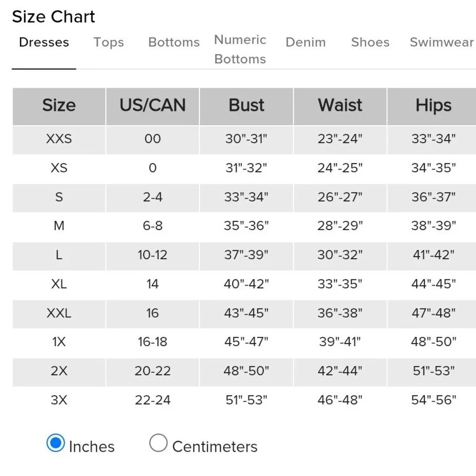The height and width of the screenshot is (476, 476).
Task: Open the Swimwear tab
Action: pos(442,42)
